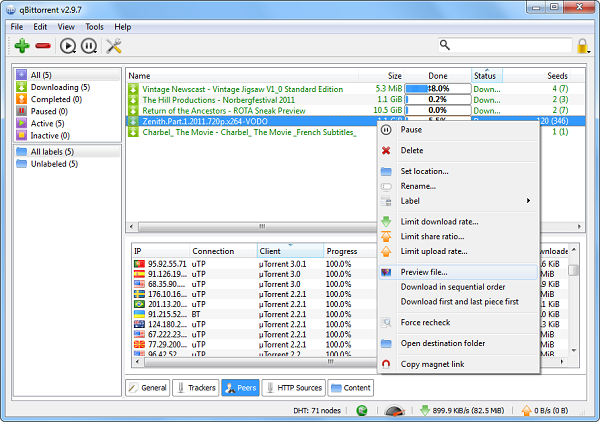The image size is (600, 422).
Task: Open Preferences via the tools icon
Action: click(x=114, y=45)
